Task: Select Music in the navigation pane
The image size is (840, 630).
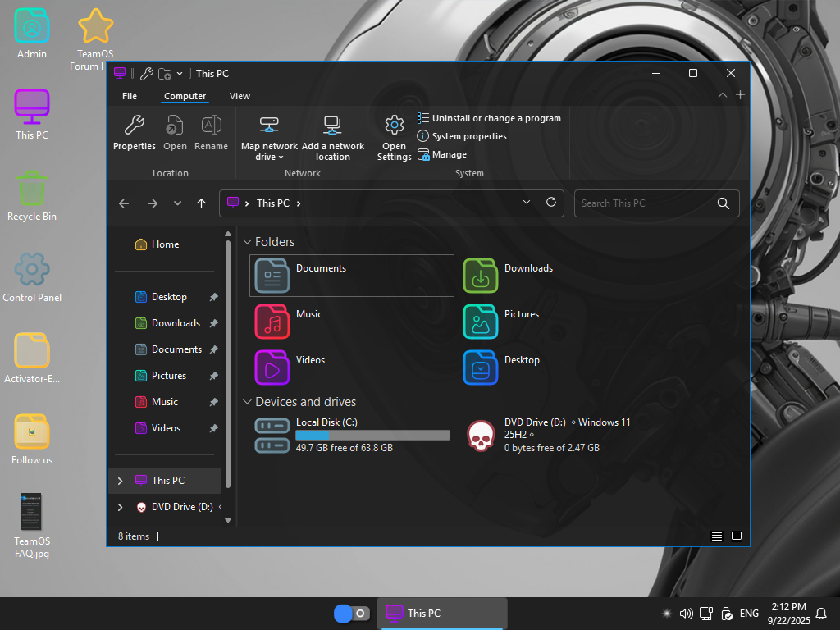Action: pos(157,402)
